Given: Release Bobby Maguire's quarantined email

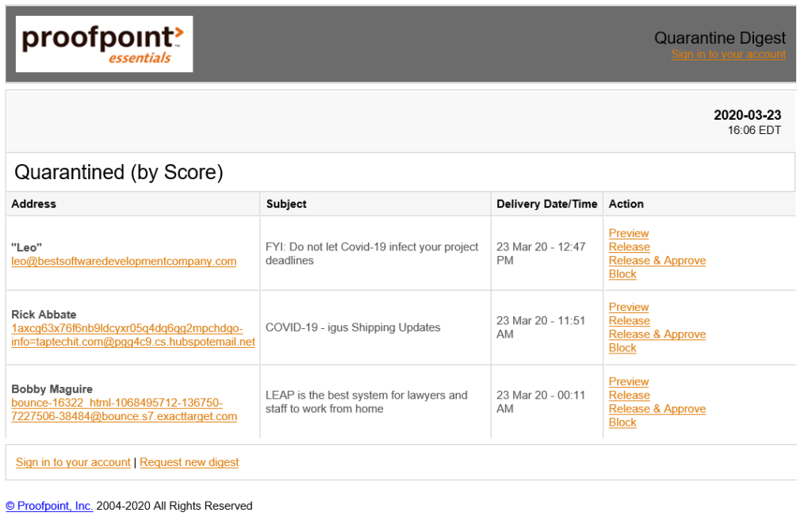Looking at the screenshot, I should point(629,396).
